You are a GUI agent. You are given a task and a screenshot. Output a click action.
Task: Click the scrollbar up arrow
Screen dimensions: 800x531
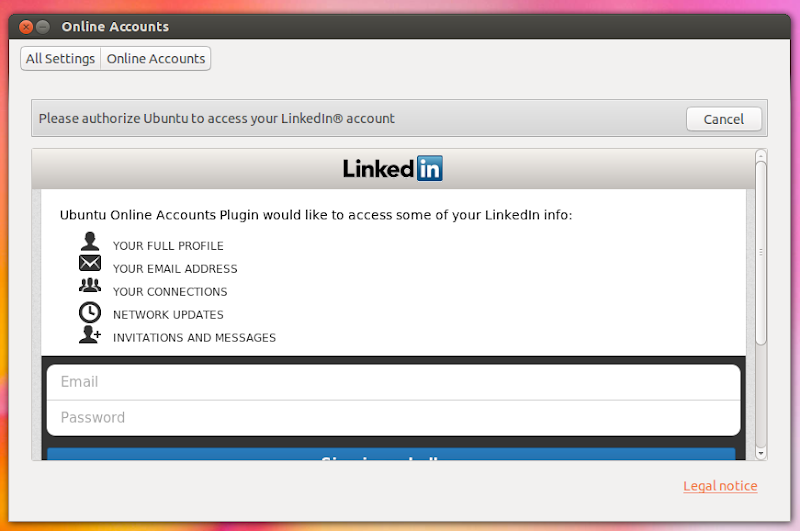click(x=761, y=156)
